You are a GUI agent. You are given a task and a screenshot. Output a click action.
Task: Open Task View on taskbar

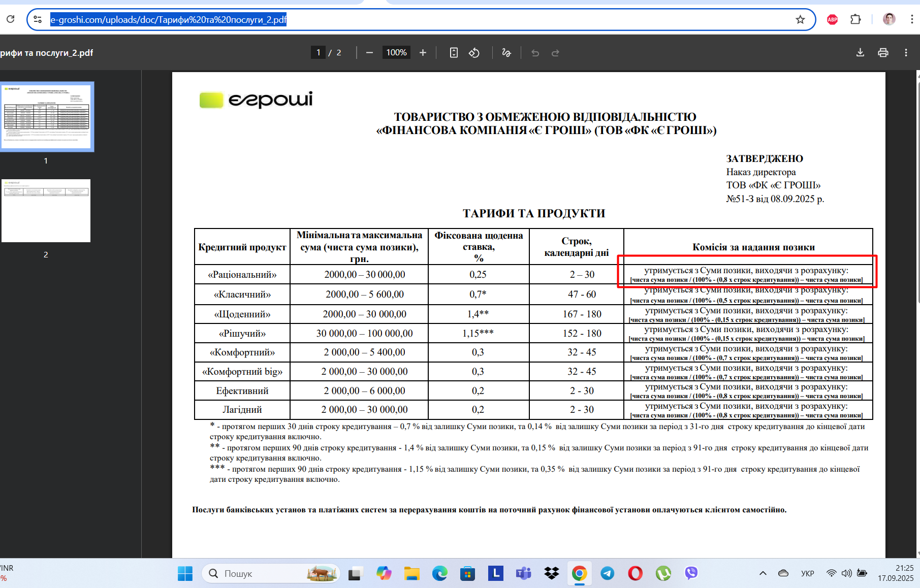click(355, 573)
